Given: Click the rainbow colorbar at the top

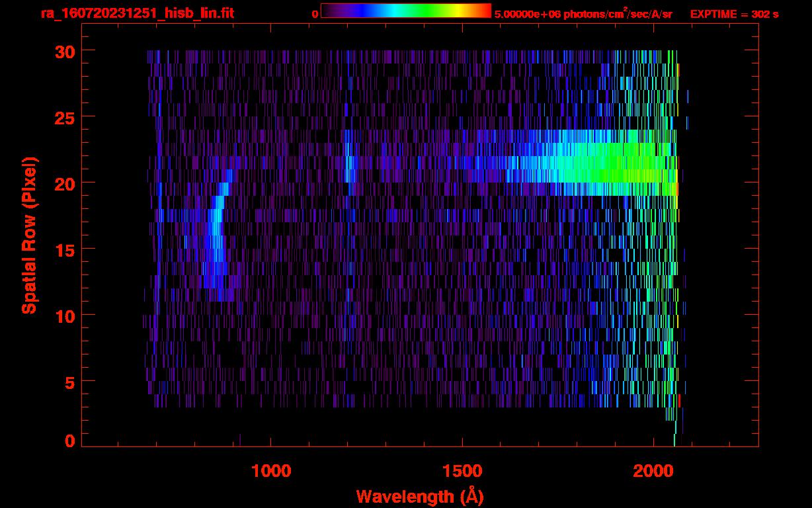Looking at the screenshot, I should coord(405,11).
